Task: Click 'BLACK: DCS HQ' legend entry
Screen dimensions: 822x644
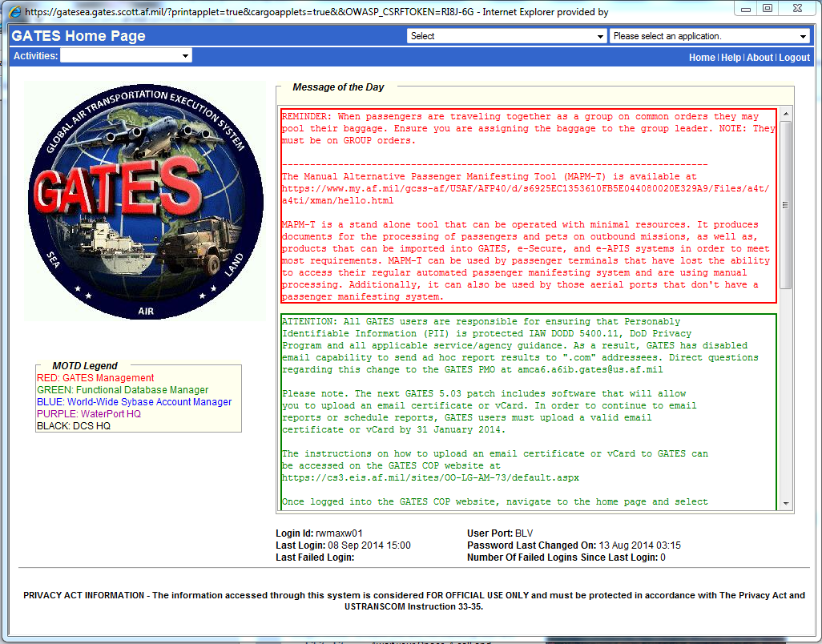Action: click(74, 426)
